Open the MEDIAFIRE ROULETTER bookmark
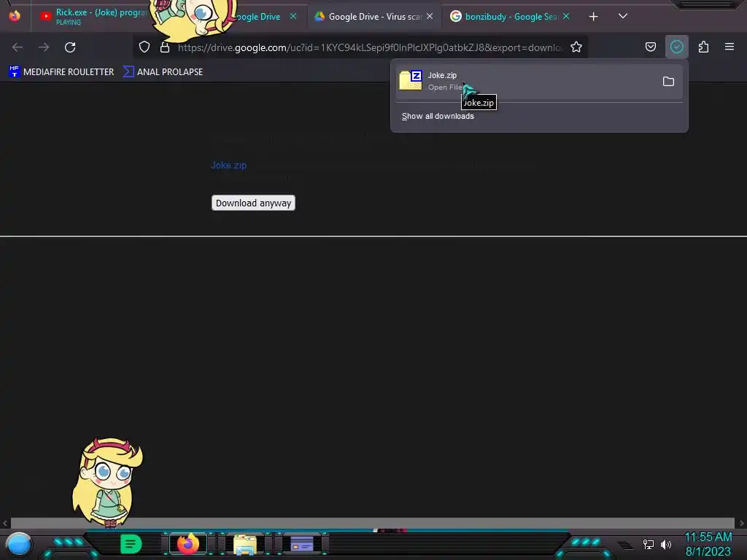 [61, 72]
